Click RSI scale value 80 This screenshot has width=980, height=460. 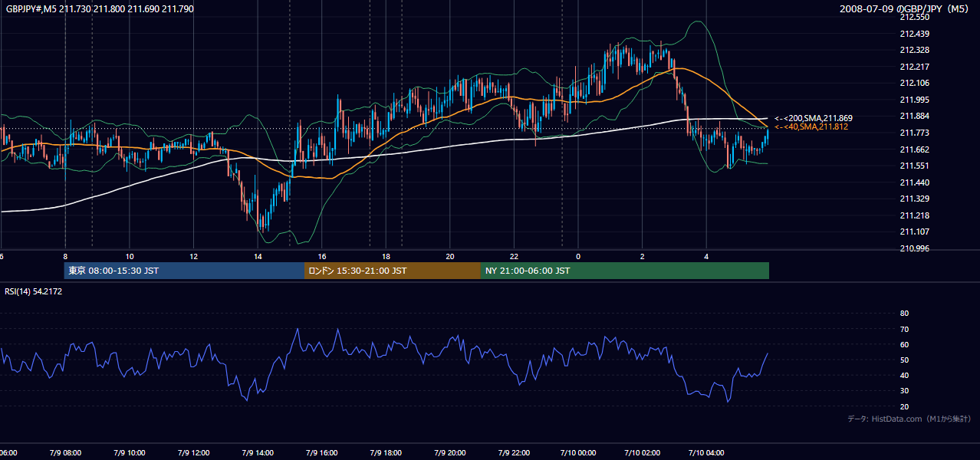(904, 314)
